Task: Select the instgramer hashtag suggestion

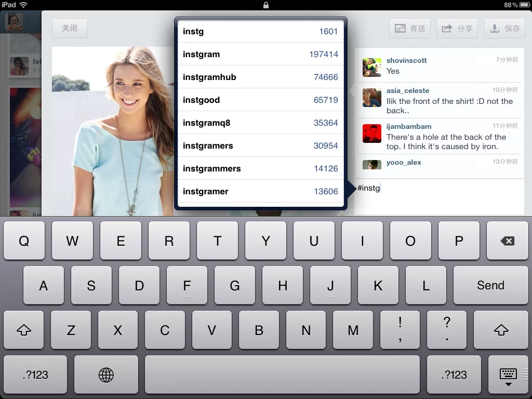Action: 261,191
